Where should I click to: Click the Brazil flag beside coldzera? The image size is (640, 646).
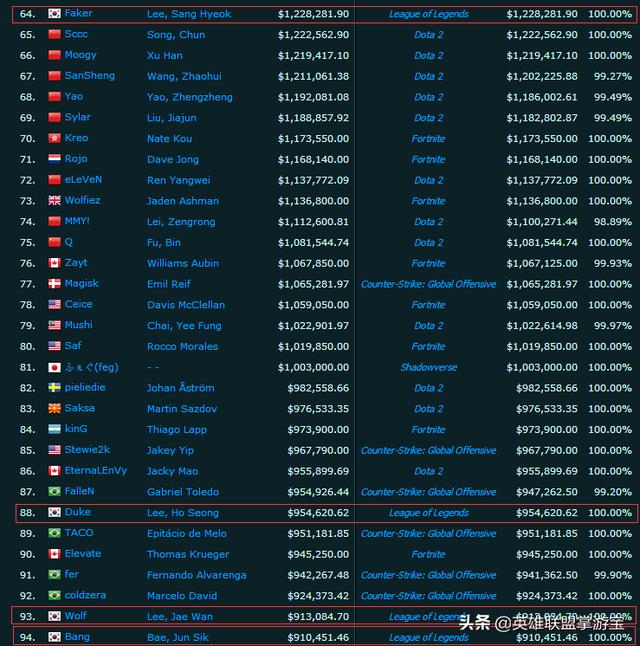(x=54, y=595)
